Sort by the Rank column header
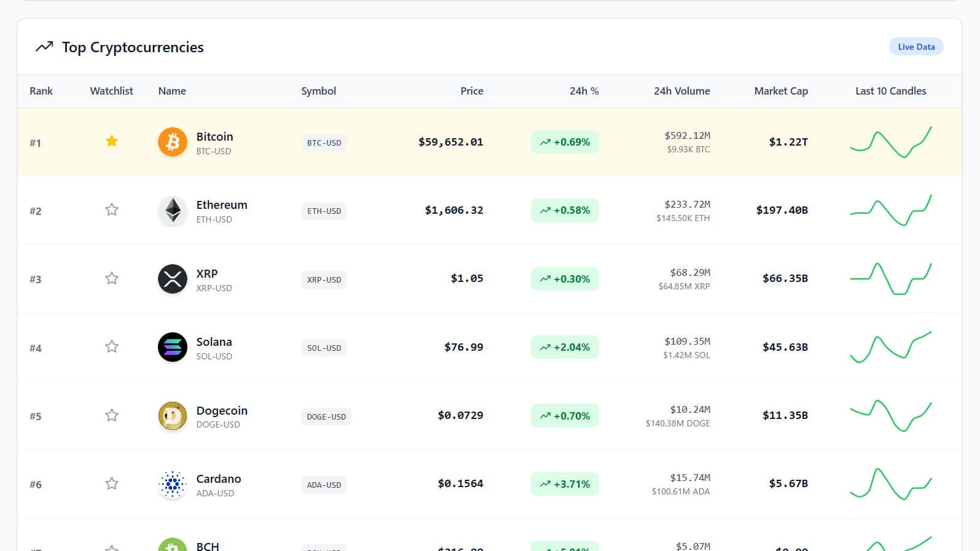This screenshot has width=980, height=551. click(x=41, y=91)
